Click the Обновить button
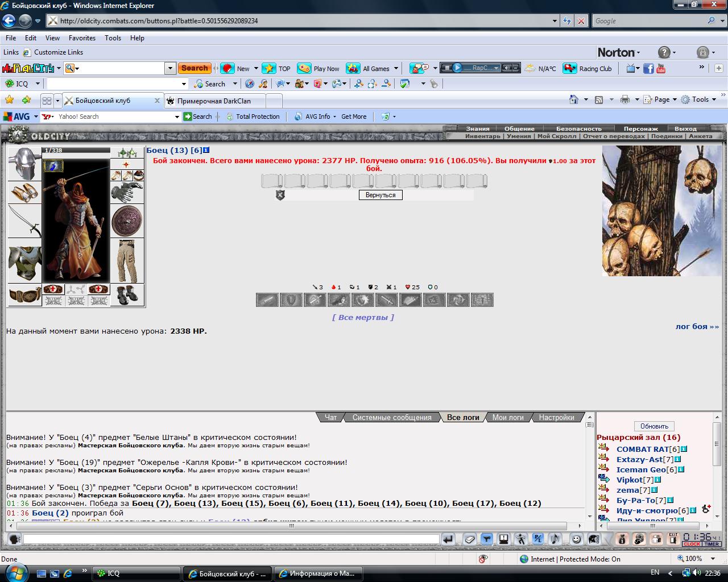Screen dimensions: 728x582 [x=654, y=426]
